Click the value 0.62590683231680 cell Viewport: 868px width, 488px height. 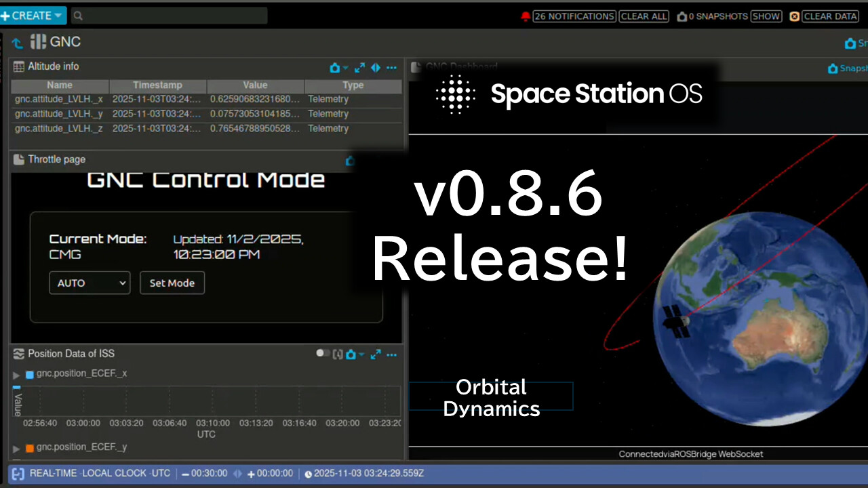255,99
